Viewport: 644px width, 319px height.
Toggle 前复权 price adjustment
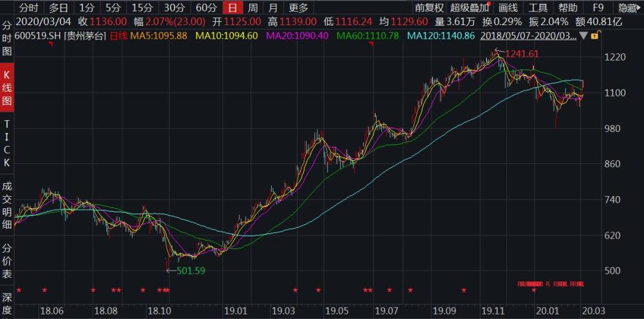429,8
